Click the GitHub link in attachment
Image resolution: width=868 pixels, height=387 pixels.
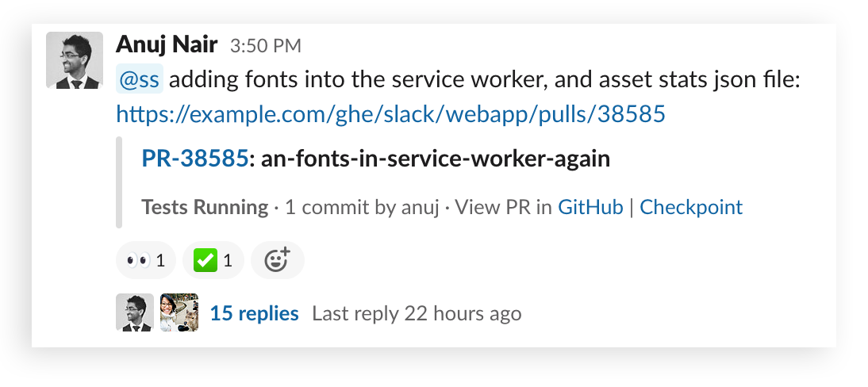click(590, 208)
